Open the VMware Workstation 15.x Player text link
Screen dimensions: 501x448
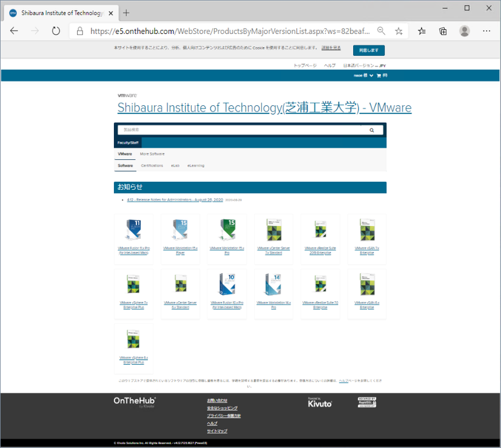tap(180, 251)
